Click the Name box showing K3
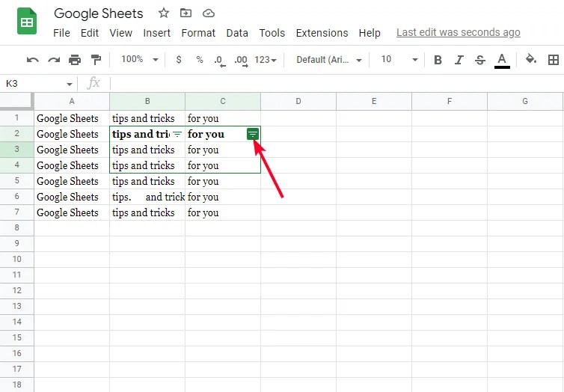564x392 pixels. 34,84
